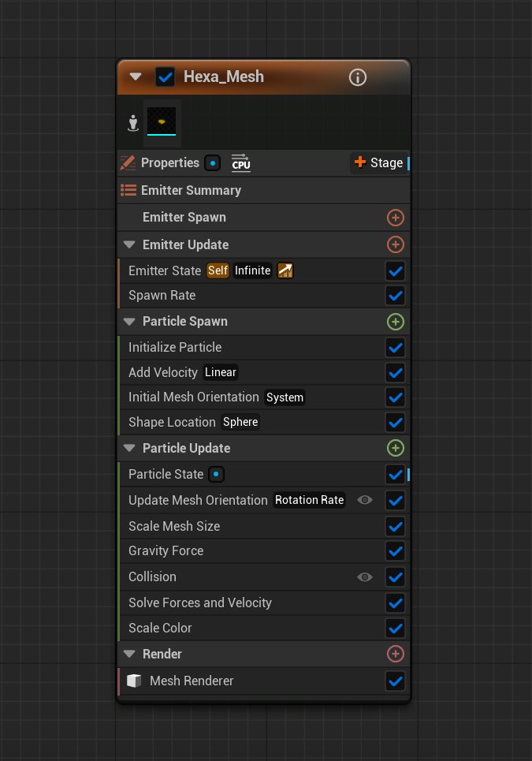Screen dimensions: 532x761
Task: Collapse the Render section
Action: point(129,654)
